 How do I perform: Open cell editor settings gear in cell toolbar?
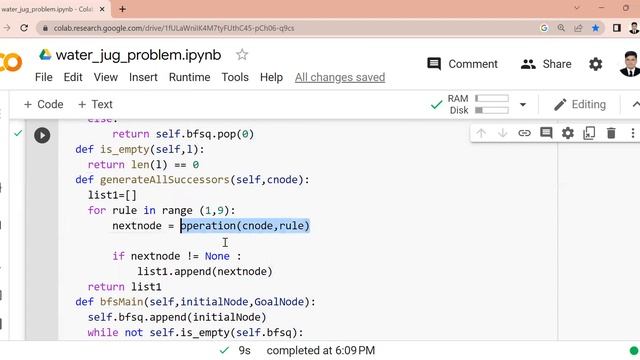pos(568,133)
